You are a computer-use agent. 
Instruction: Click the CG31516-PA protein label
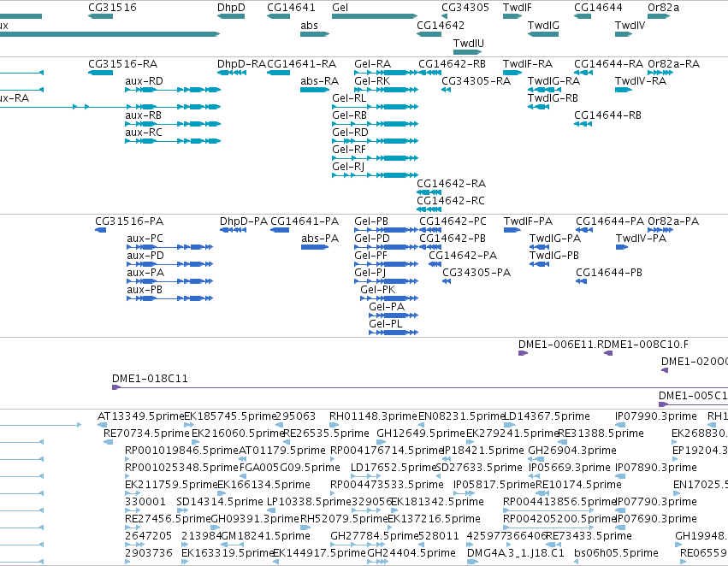click(129, 221)
